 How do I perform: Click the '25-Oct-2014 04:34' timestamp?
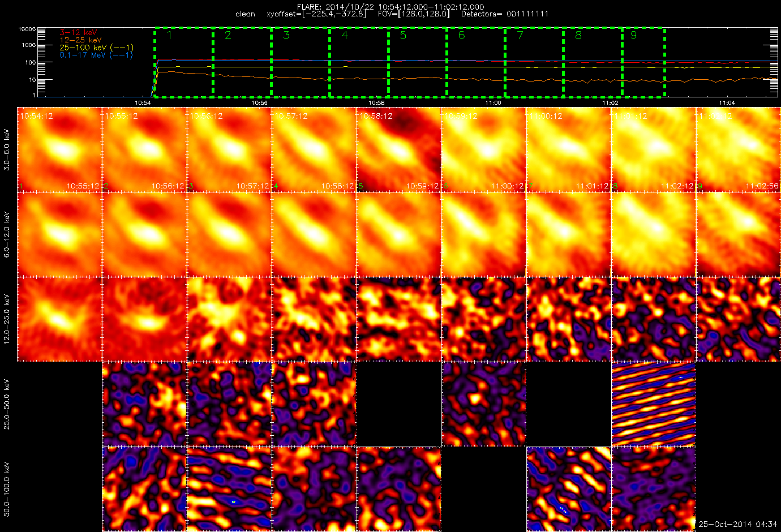[x=738, y=524]
